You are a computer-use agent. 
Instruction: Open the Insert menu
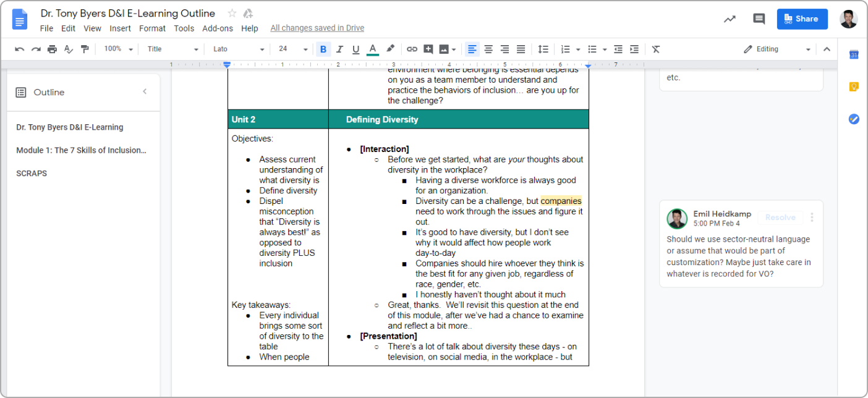[x=120, y=28]
